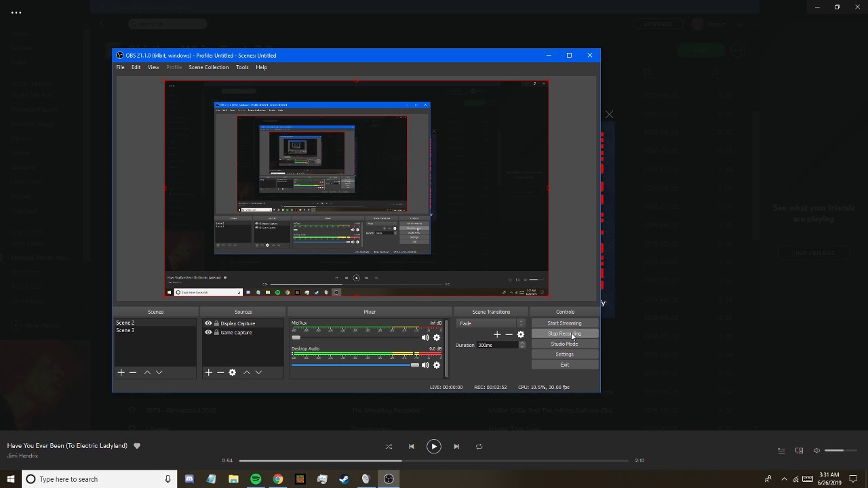Open source properties with the gear icon

[233, 372]
